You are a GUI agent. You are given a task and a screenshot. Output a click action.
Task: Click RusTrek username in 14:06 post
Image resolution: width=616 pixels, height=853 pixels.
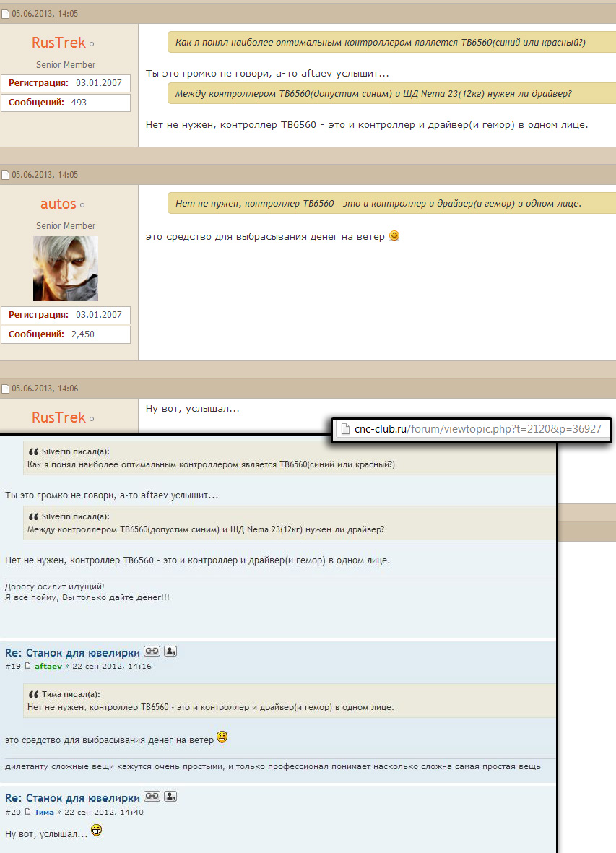pyautogui.click(x=58, y=417)
